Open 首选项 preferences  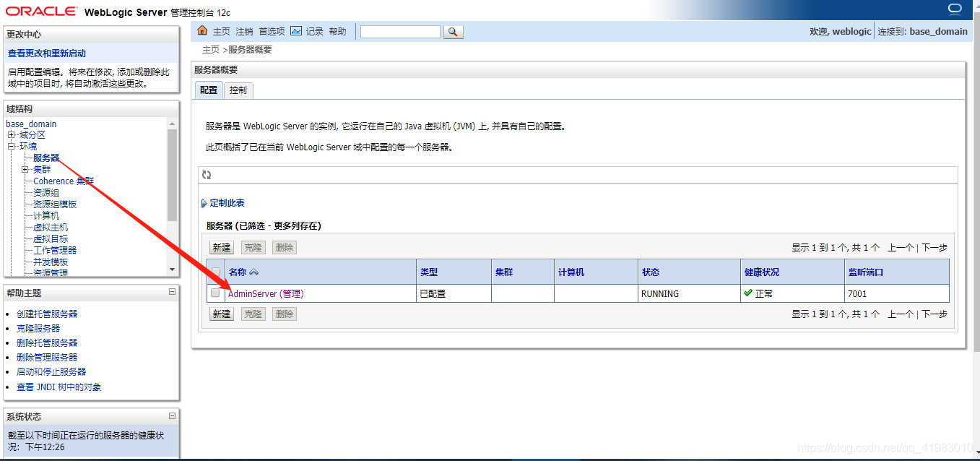pyautogui.click(x=272, y=32)
